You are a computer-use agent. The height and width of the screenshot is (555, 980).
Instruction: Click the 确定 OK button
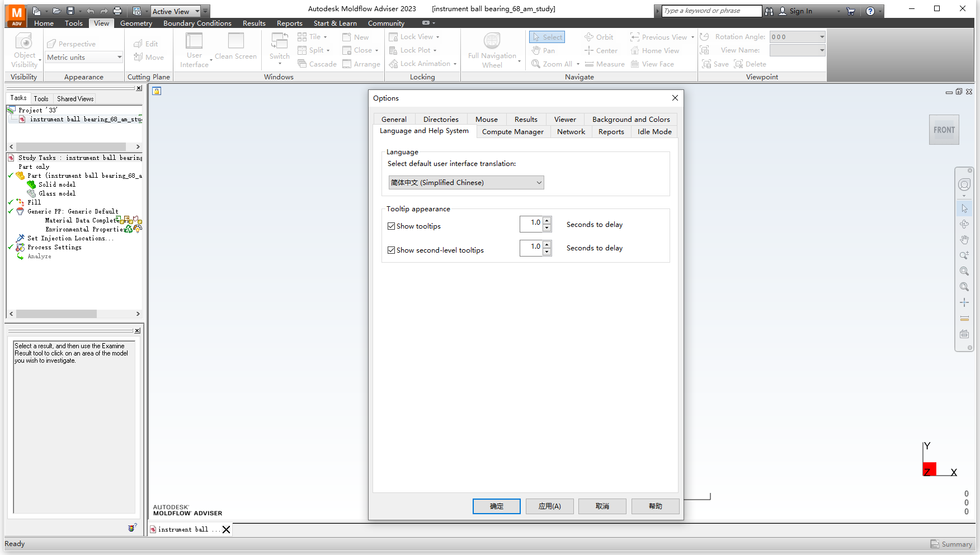[x=497, y=506]
